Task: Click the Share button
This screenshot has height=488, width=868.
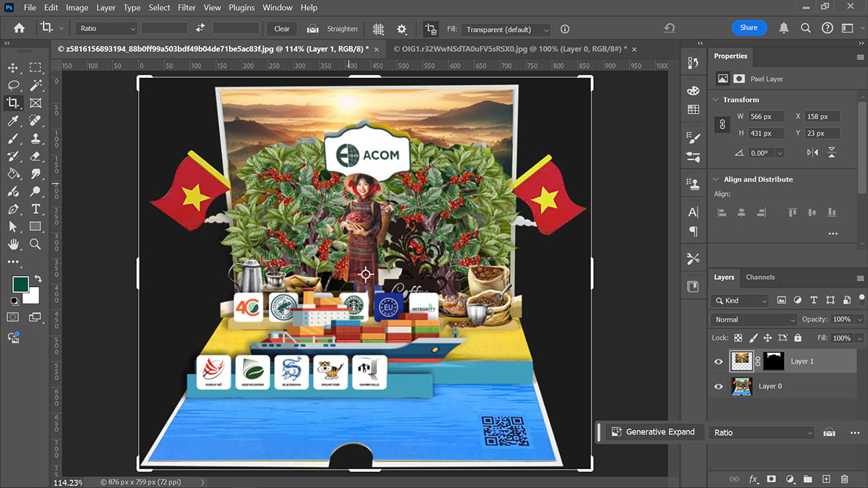Action: 749,27
